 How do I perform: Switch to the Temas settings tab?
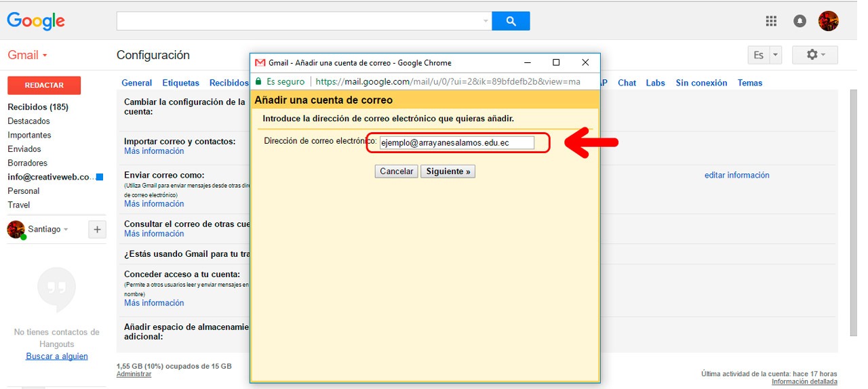tap(750, 83)
